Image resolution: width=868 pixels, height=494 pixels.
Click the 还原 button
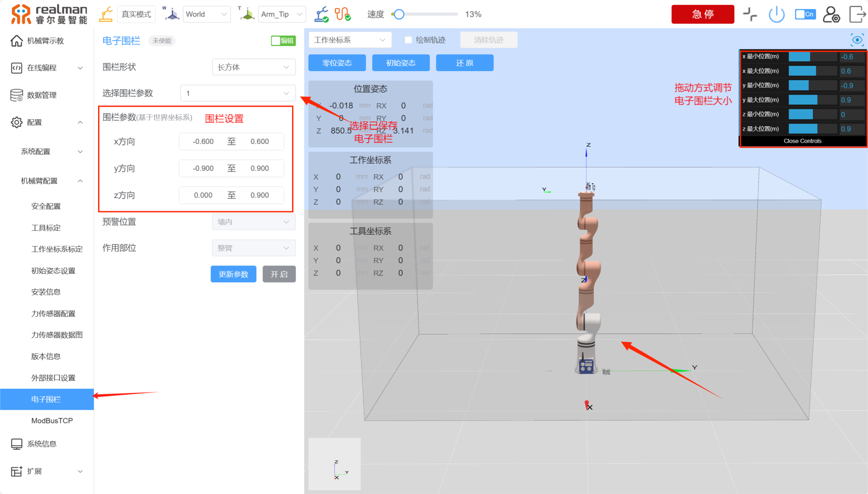click(x=465, y=63)
